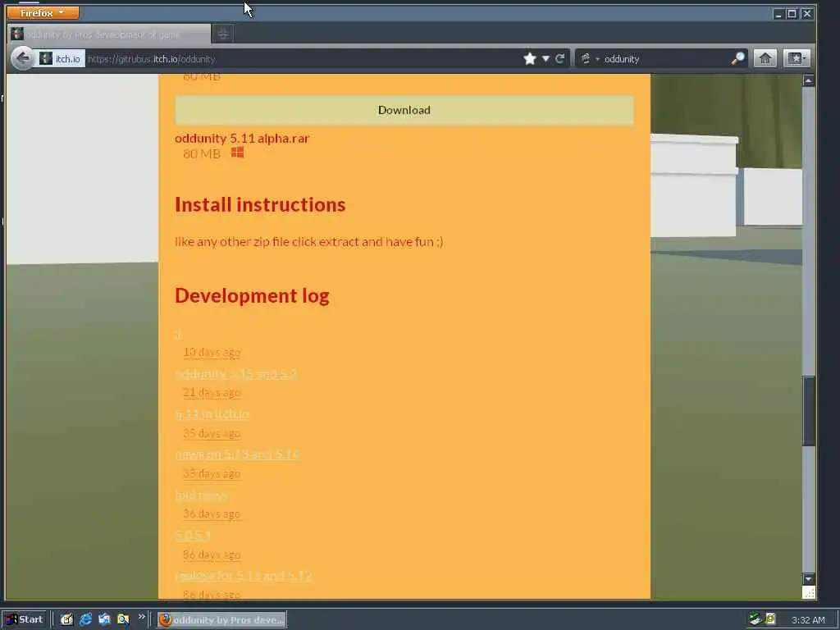This screenshot has height=630, width=840.
Task: Open the search engine selector dropdown
Action: coord(589,59)
